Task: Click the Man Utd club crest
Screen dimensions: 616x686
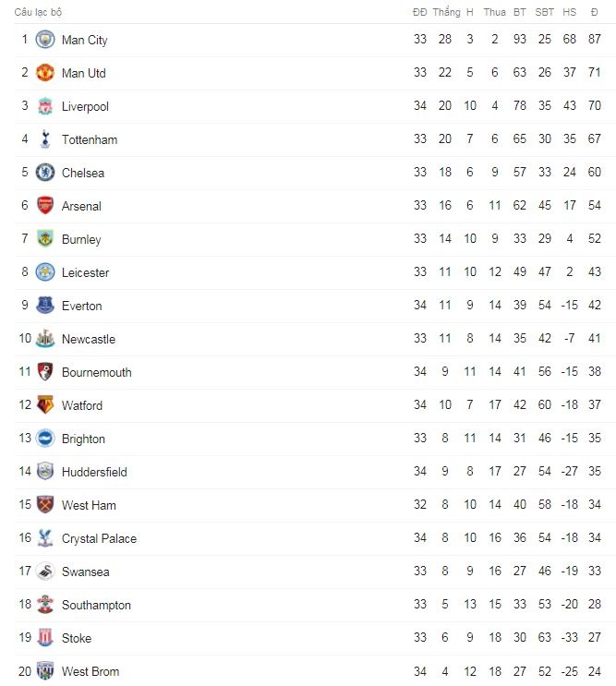Action: tap(45, 73)
